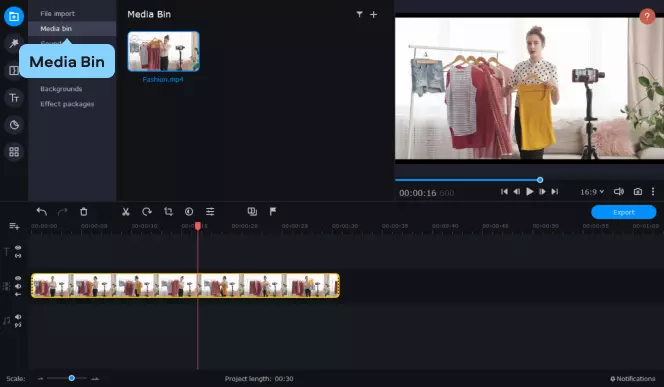
Task: Click the title track T icon
Action: [x=6, y=252]
